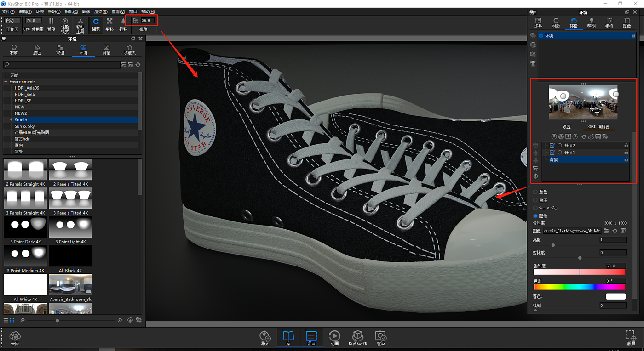644x351 pixels.
Task: Uncheck the 针 #2 pin checkbox
Action: click(x=552, y=146)
